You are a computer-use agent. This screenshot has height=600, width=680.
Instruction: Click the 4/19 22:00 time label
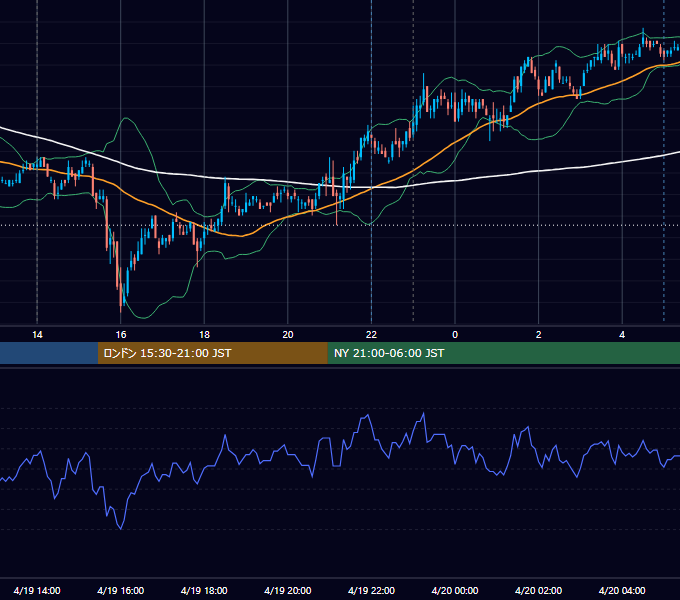point(371,590)
